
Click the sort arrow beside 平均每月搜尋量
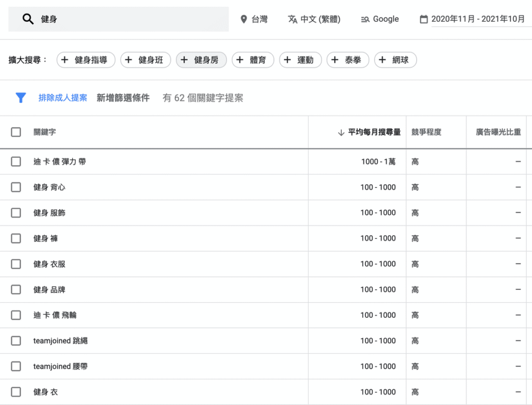(x=341, y=132)
